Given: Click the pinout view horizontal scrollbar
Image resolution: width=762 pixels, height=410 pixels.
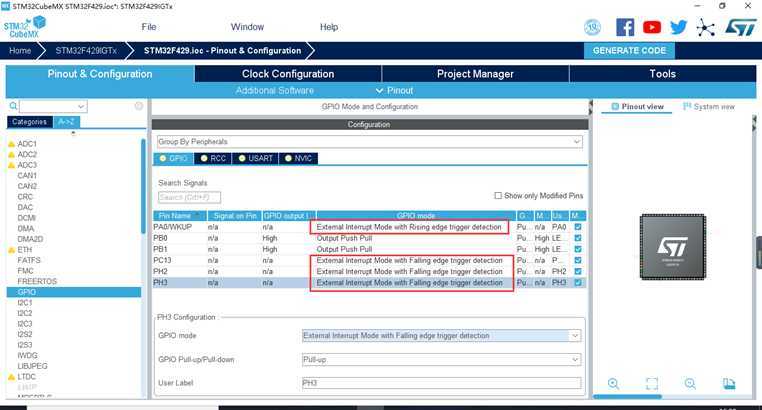Looking at the screenshot, I should coord(627,397).
